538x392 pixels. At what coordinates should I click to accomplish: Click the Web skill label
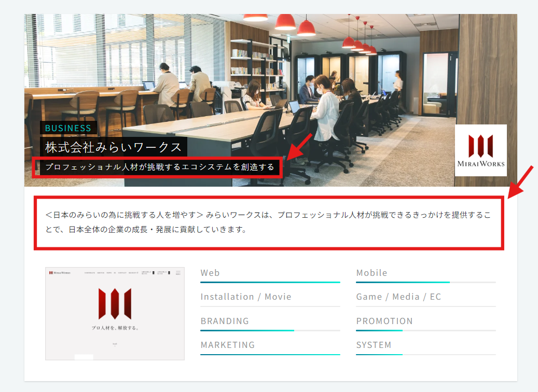click(x=210, y=273)
